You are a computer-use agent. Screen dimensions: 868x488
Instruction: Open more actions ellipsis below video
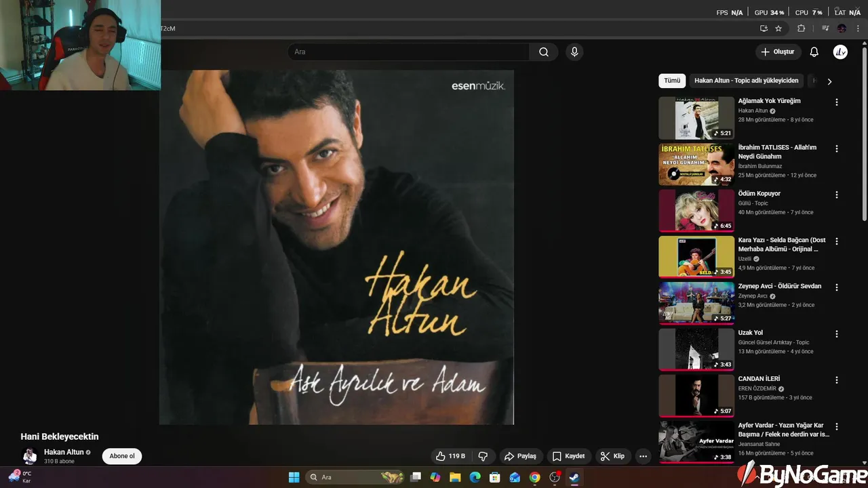(x=643, y=456)
